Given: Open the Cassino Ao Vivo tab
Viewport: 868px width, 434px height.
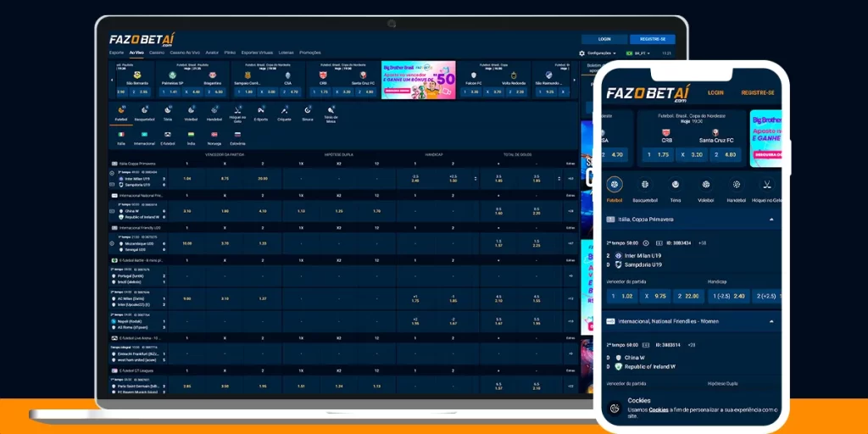Looking at the screenshot, I should (185, 53).
